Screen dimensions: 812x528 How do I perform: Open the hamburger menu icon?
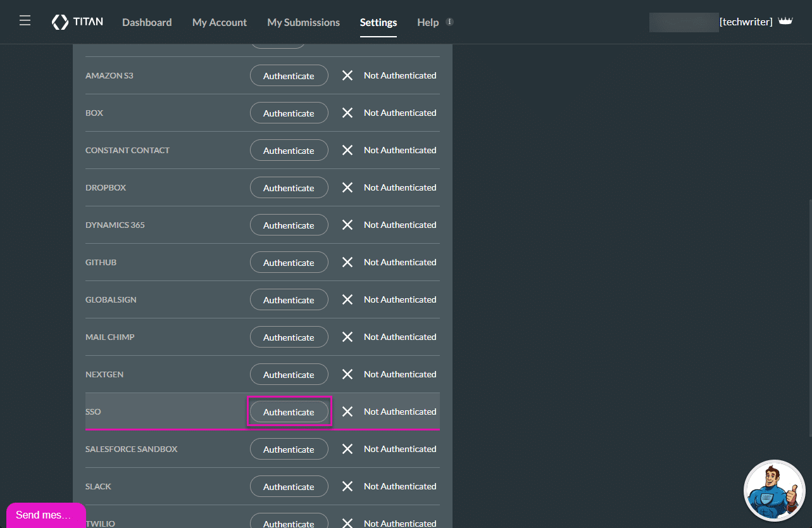[x=25, y=21]
